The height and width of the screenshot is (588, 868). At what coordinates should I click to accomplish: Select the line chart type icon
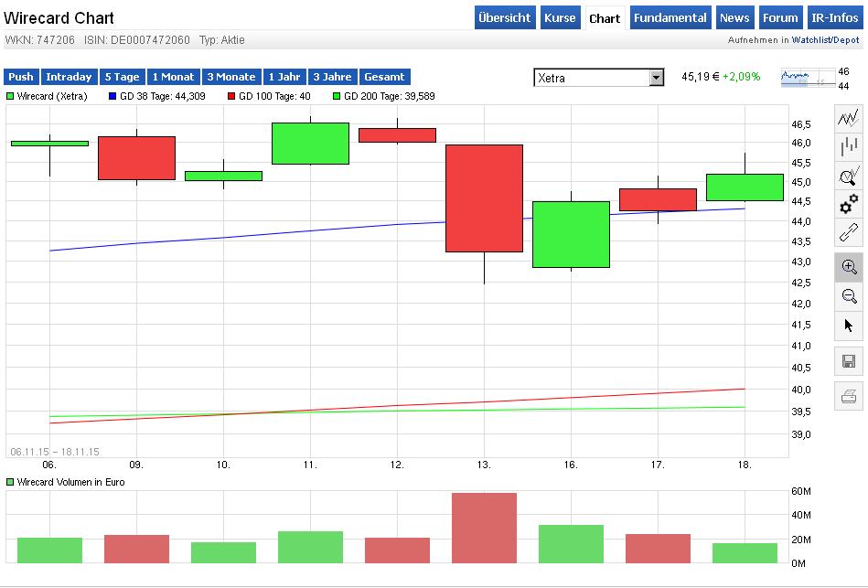click(849, 118)
